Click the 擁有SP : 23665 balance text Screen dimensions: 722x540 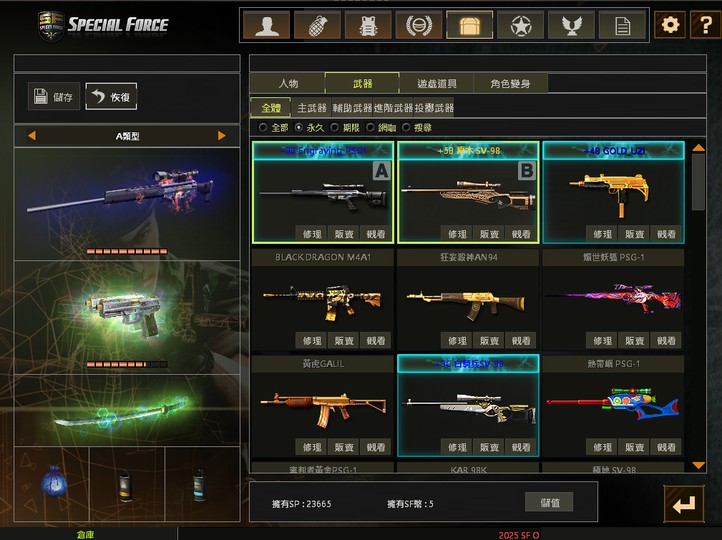301,504
